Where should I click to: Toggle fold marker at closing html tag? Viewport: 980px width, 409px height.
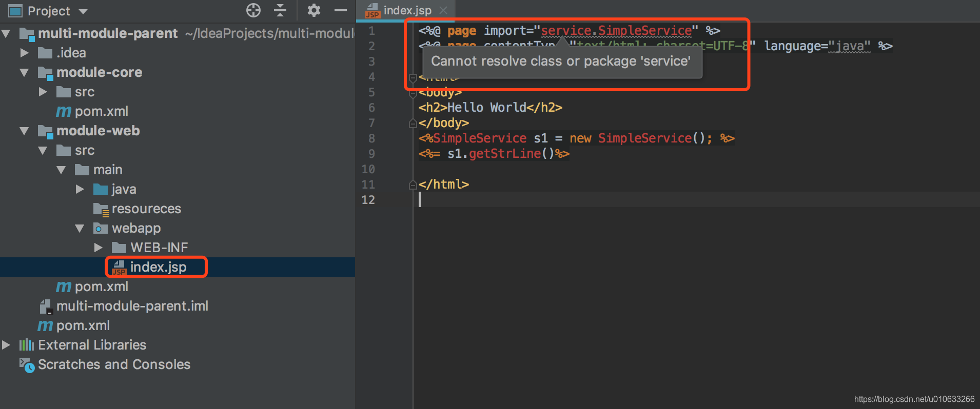413,185
